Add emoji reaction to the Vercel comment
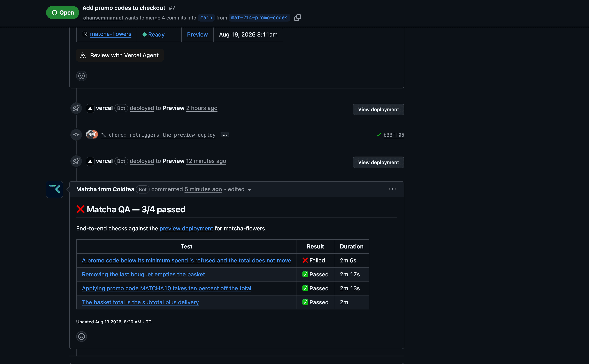The image size is (589, 364). (x=81, y=76)
